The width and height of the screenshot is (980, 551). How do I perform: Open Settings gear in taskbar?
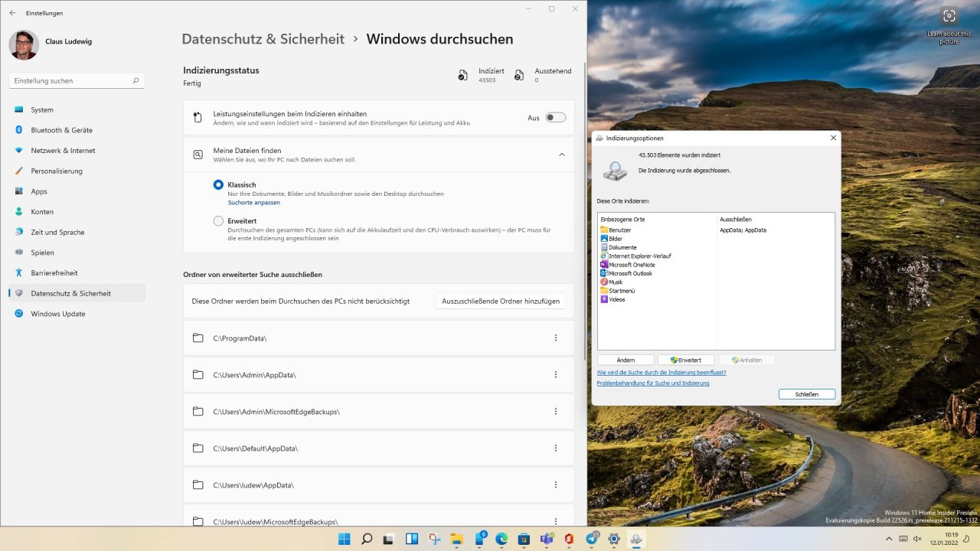614,539
